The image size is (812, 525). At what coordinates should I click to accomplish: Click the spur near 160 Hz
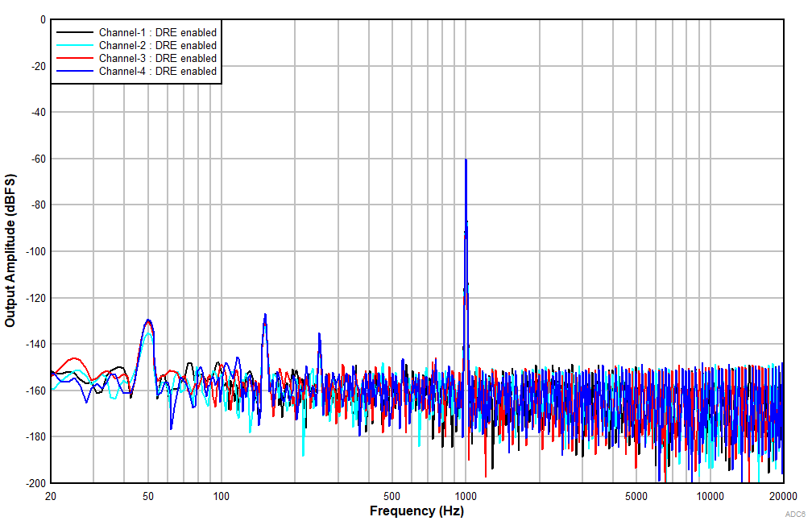pyautogui.click(x=265, y=316)
